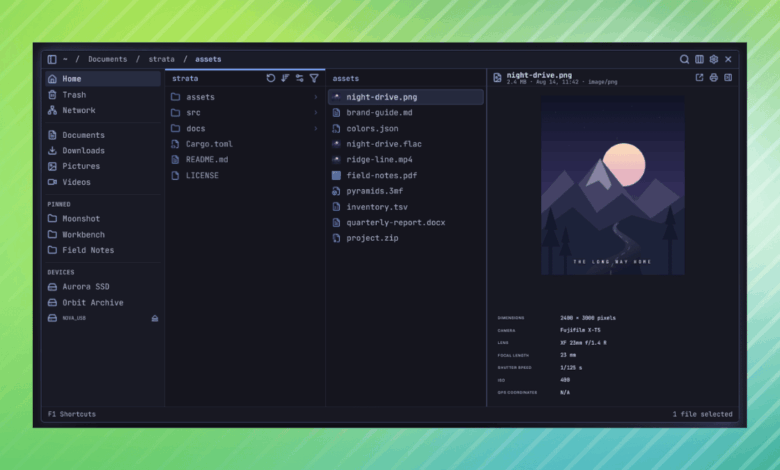780x470 pixels.
Task: Click the 1/125 s shutter speed value
Action: coord(571,368)
